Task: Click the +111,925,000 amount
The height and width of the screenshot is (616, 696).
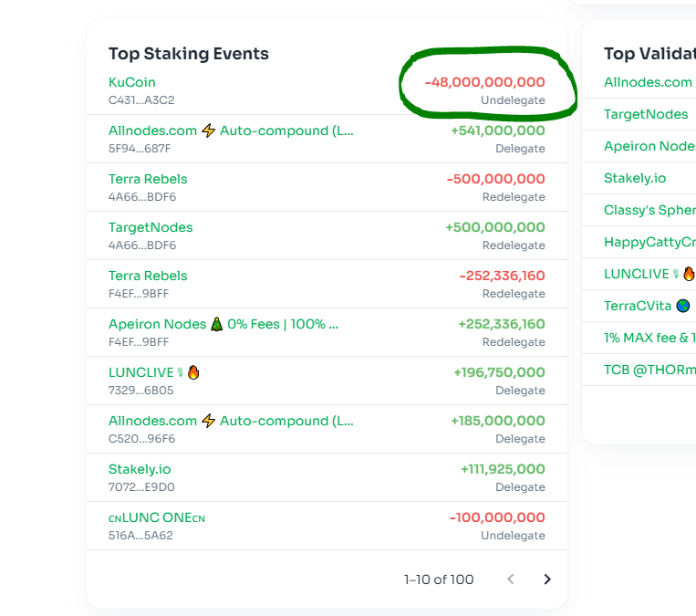Action: [x=503, y=469]
